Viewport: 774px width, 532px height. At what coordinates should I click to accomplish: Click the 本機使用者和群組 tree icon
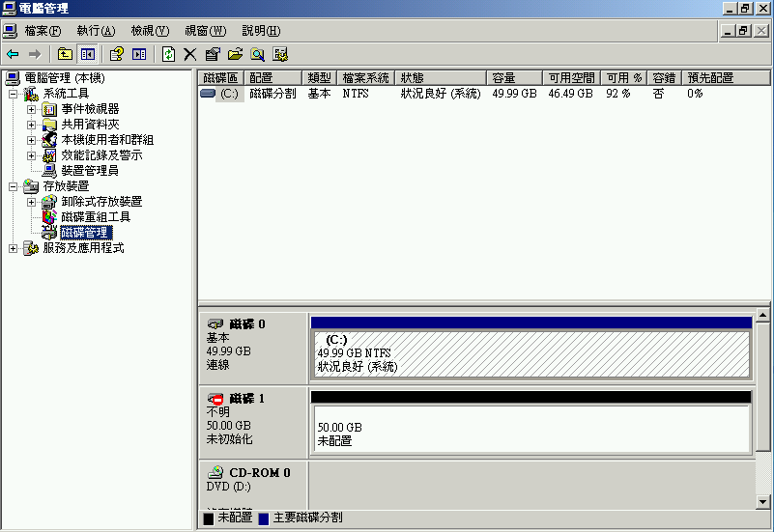pos(49,140)
